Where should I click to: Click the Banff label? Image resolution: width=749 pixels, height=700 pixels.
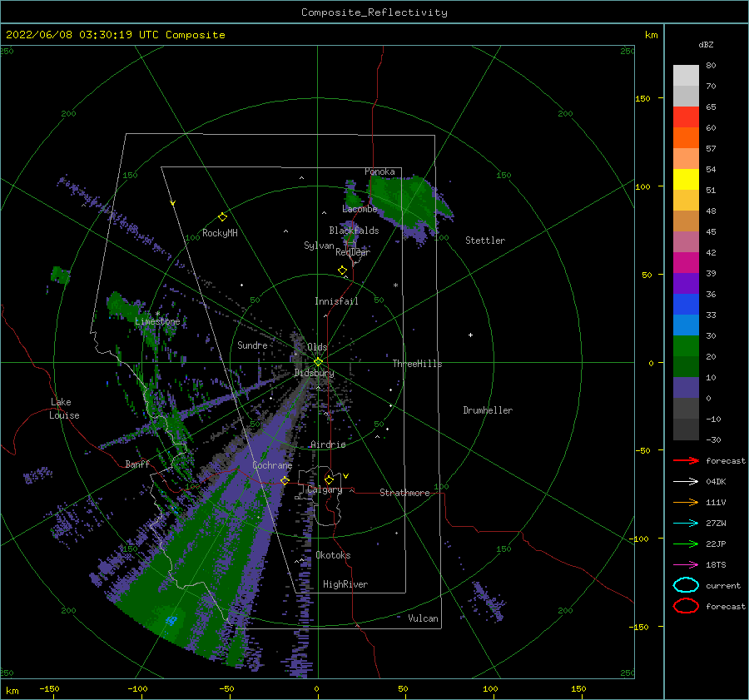click(137, 464)
